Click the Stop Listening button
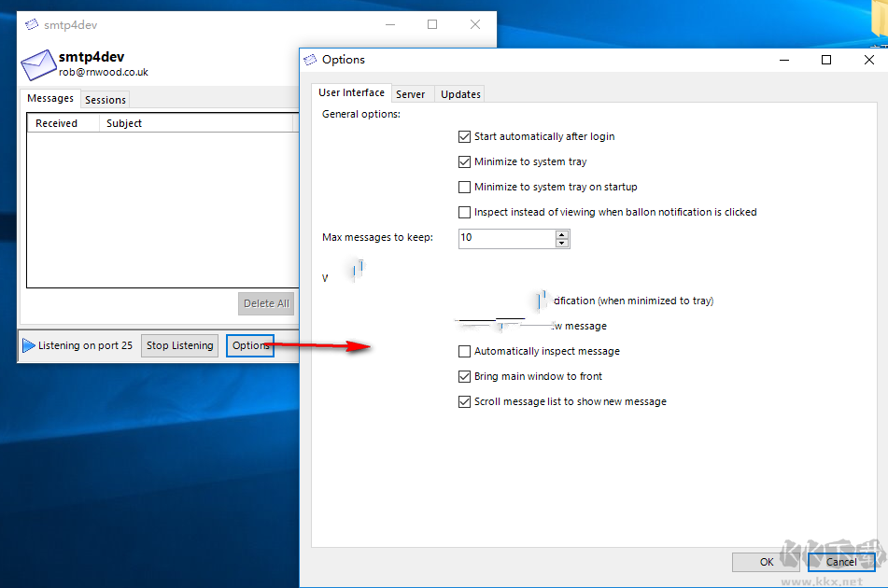This screenshot has height=588, width=888. tap(179, 344)
